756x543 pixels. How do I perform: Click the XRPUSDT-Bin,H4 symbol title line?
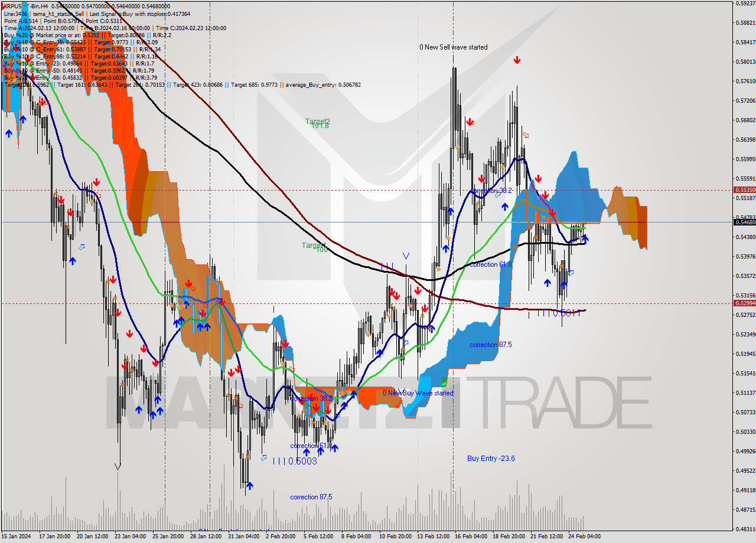(87, 6)
